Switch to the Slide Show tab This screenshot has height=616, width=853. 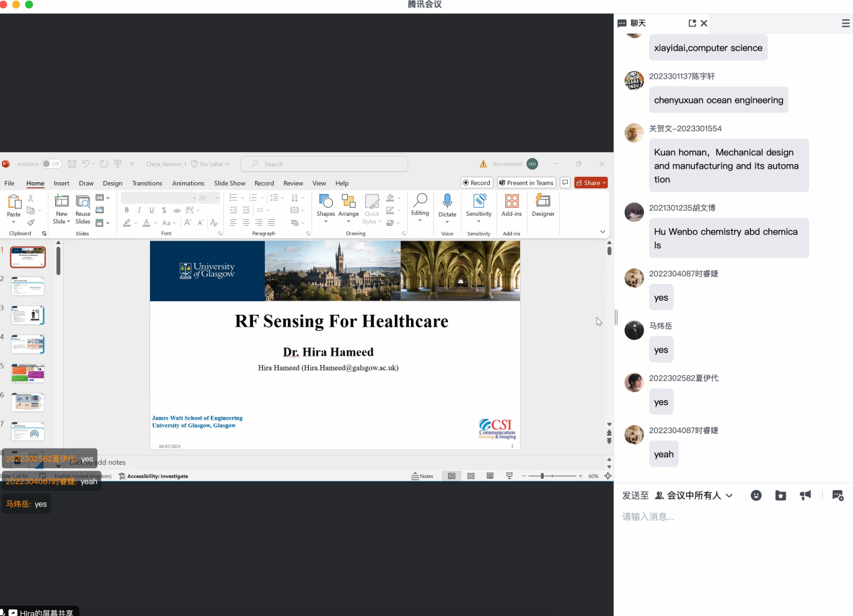229,183
